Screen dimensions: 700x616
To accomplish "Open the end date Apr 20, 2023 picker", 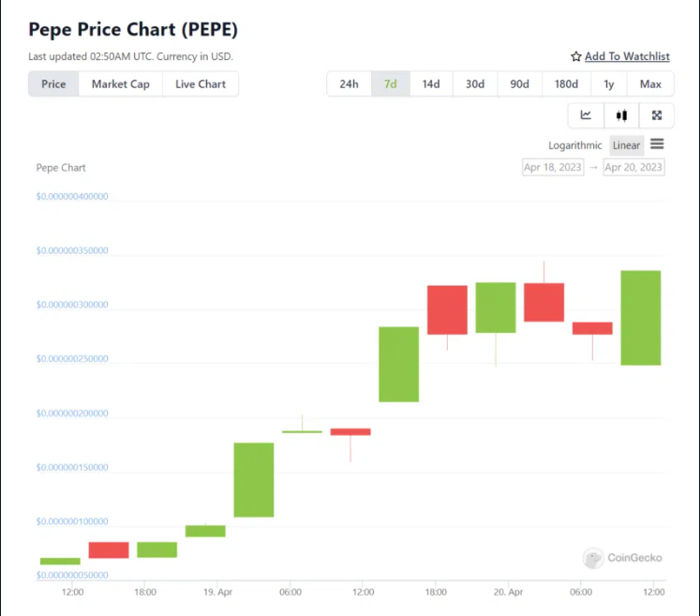I will pos(633,168).
